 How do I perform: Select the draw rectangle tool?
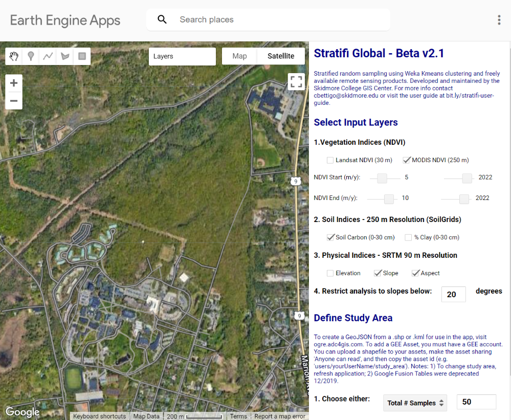(x=82, y=56)
